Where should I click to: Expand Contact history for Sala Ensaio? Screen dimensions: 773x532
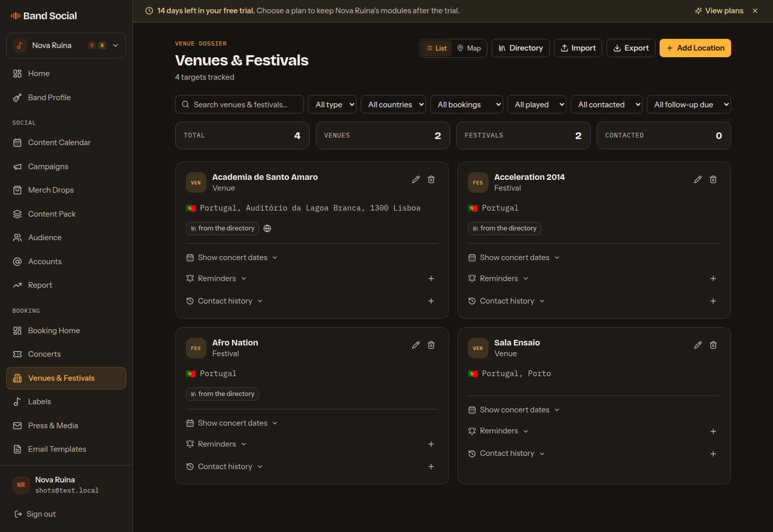[507, 453]
